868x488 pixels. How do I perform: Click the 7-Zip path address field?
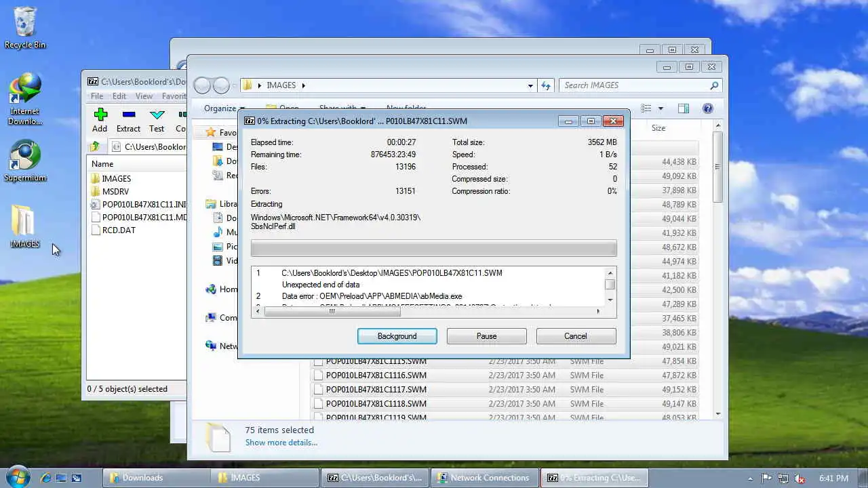click(x=149, y=146)
